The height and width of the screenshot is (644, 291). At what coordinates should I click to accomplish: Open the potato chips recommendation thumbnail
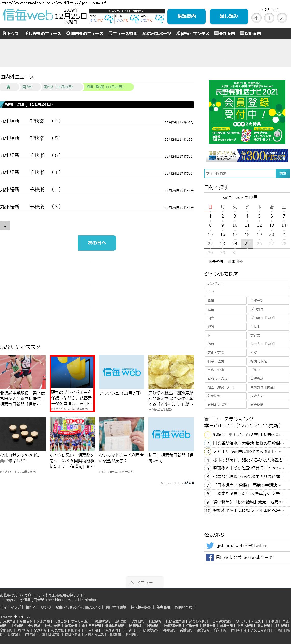click(171, 372)
